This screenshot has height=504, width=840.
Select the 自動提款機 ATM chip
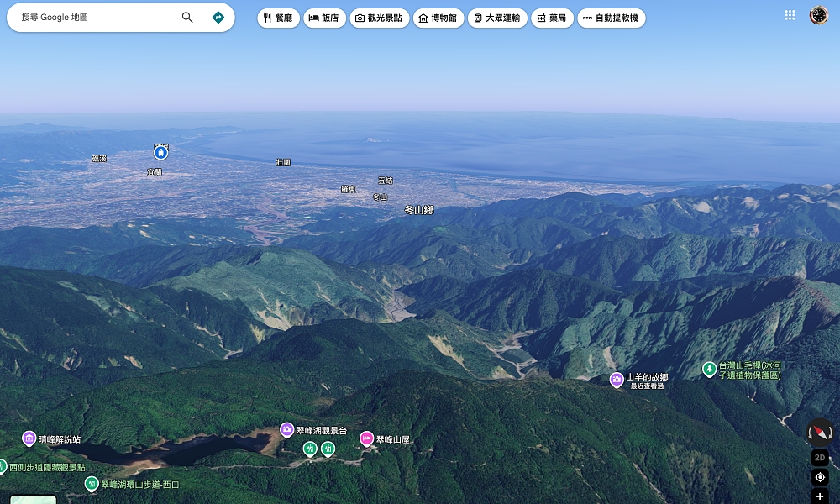tap(612, 18)
